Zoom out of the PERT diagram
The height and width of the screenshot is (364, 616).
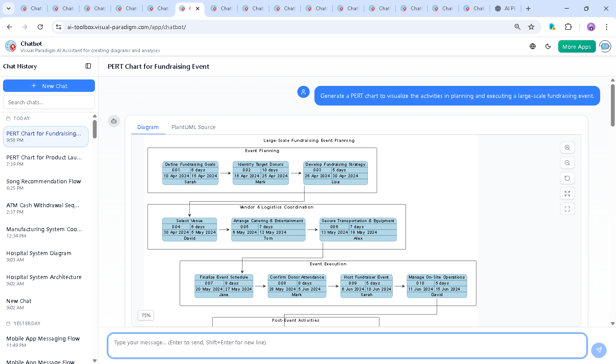coord(567,163)
